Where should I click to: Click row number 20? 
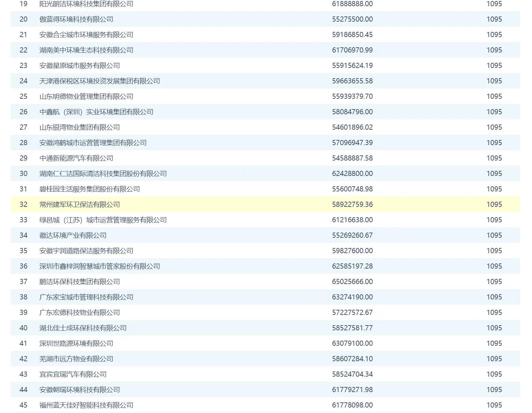point(23,19)
